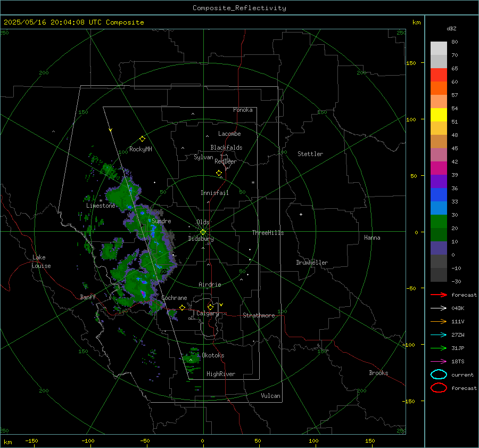Click the Limestone label
479x448 pixels.
[101, 206]
